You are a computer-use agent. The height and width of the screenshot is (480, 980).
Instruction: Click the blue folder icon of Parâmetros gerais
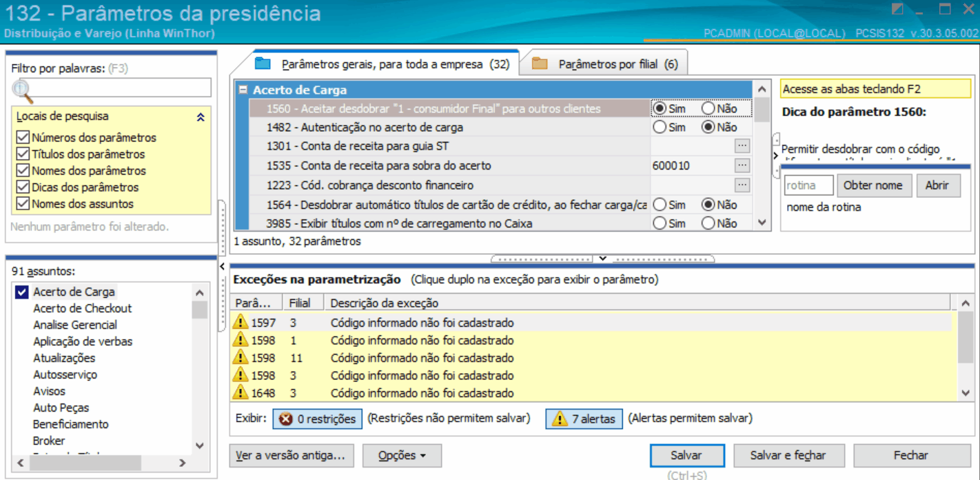pyautogui.click(x=263, y=64)
